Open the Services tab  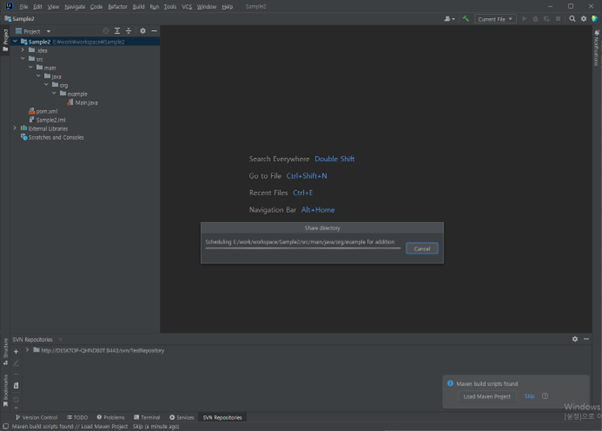pos(182,417)
